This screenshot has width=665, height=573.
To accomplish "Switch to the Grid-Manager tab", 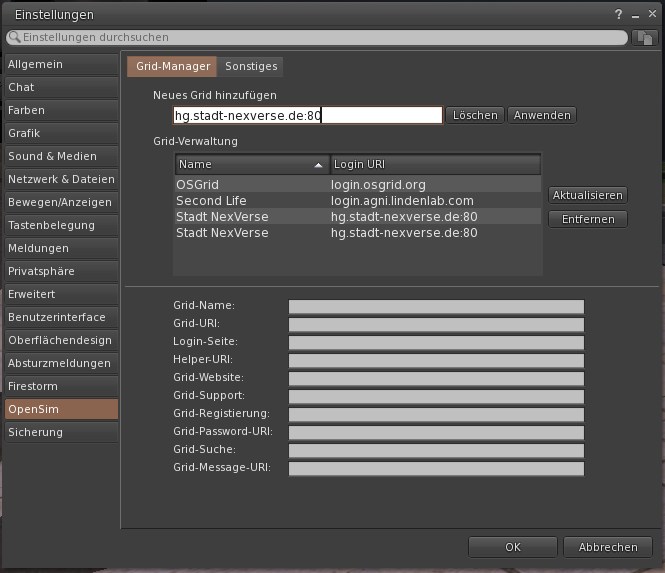I will click(172, 66).
